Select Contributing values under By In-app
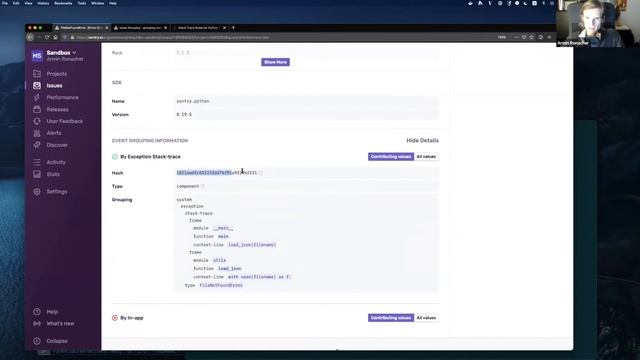640x360 pixels. (x=391, y=318)
